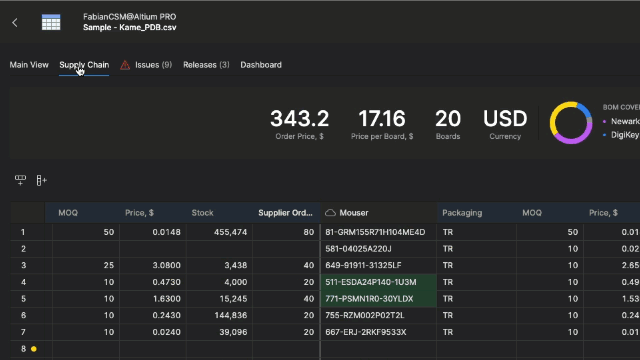Screen dimensions: 640x360
Task: Open the Main View tab
Action: point(29,65)
